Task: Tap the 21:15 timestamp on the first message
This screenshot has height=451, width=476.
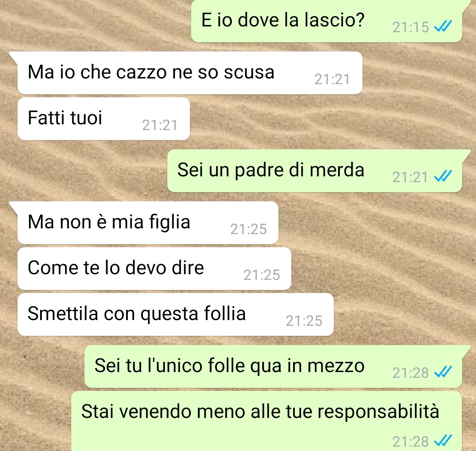Action: pos(410,27)
